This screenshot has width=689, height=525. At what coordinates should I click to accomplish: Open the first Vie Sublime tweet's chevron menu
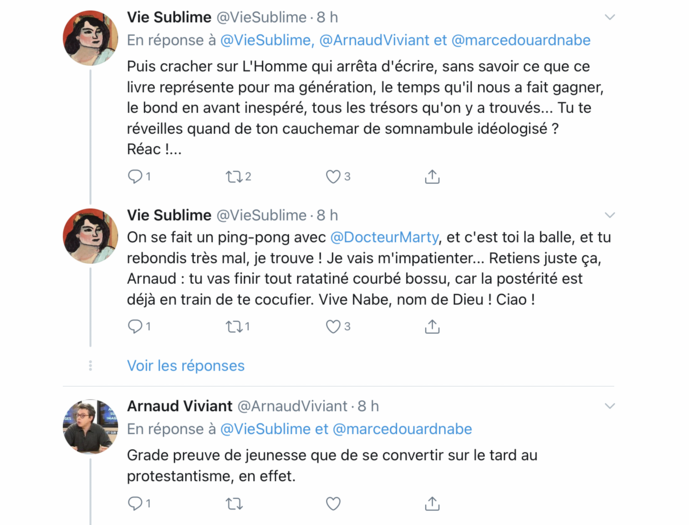coord(610,17)
